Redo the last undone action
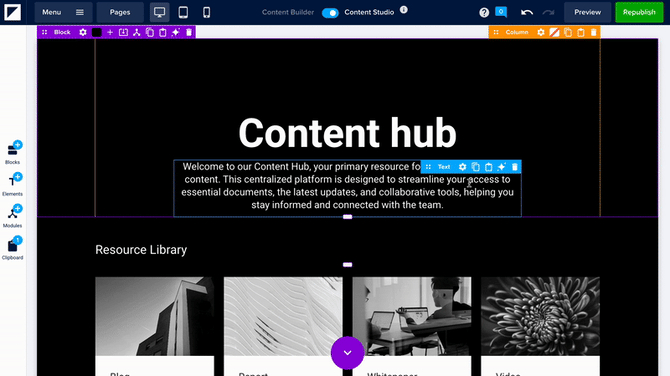The width and height of the screenshot is (670, 376). (x=548, y=12)
